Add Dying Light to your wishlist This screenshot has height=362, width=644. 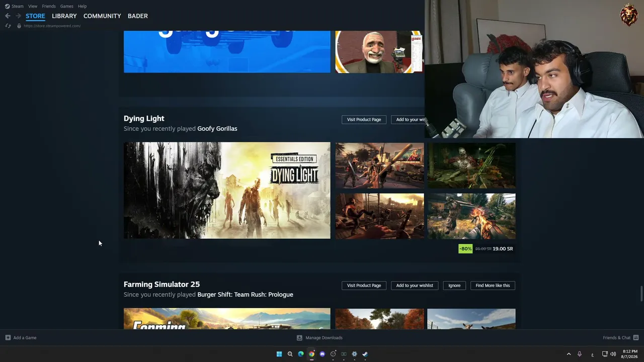pos(408,120)
